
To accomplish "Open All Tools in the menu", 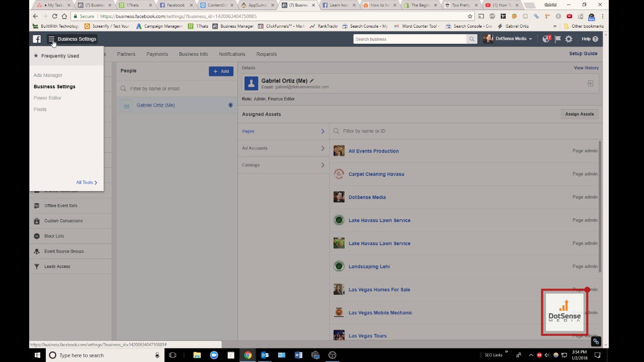I will 87,183.
